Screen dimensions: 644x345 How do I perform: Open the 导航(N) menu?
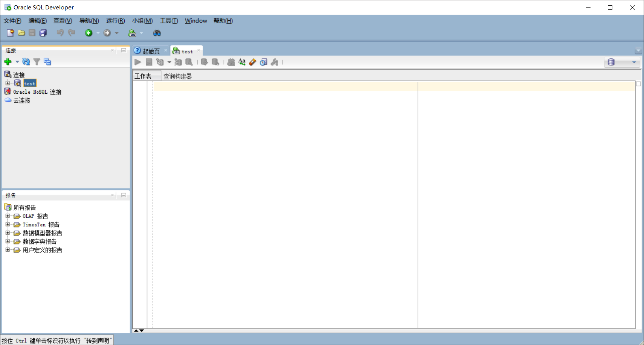(x=89, y=21)
